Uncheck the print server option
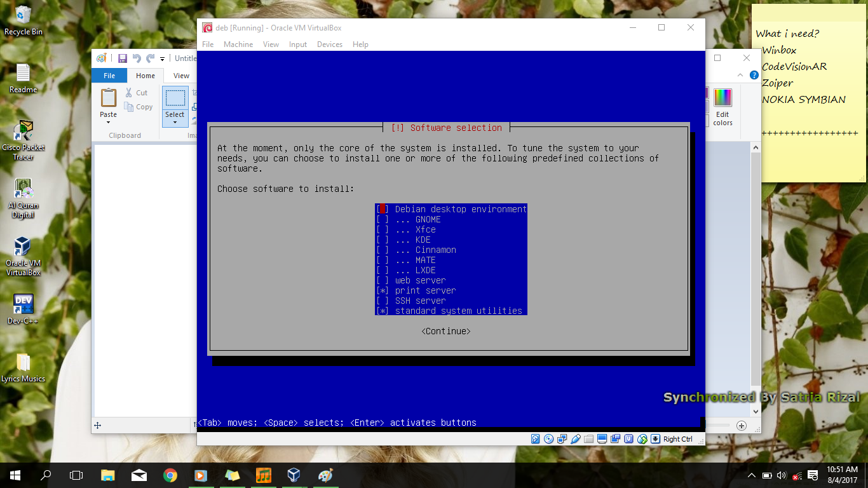 (383, 290)
